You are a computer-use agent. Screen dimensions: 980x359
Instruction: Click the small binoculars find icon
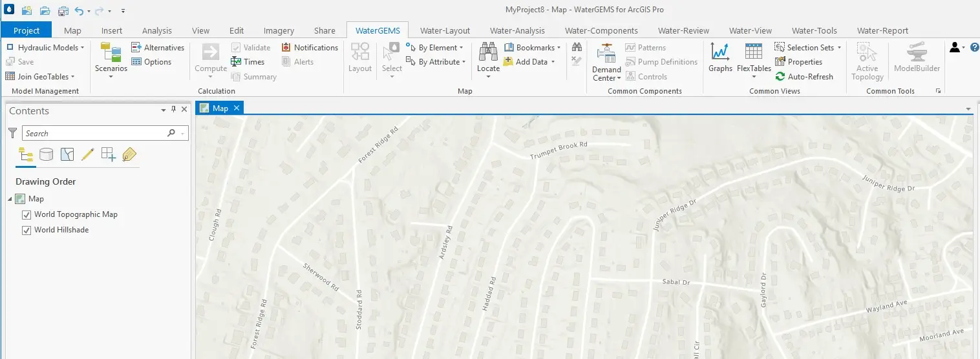(x=577, y=47)
